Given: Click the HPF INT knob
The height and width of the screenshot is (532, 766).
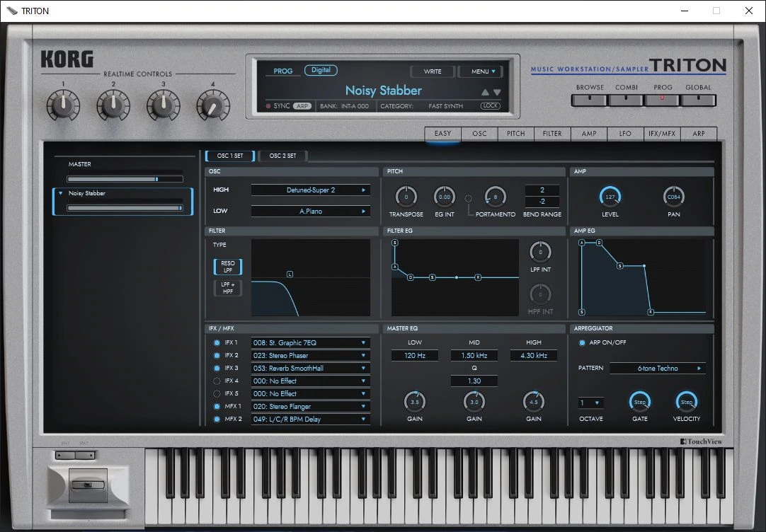Looking at the screenshot, I should click(540, 294).
